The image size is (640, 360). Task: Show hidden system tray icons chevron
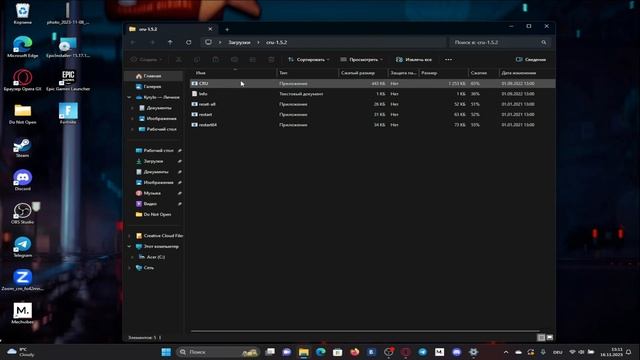pyautogui.click(x=506, y=352)
